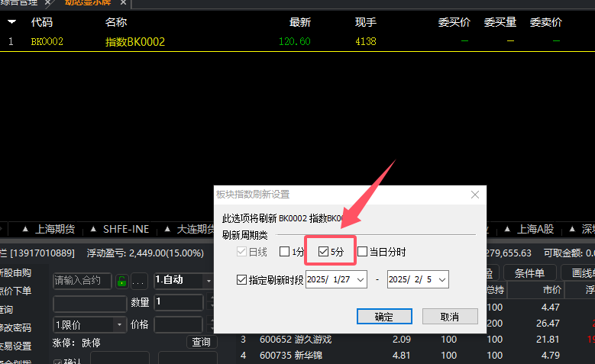Click the 现手 value 4138
Image resolution: width=595 pixels, height=364 pixels.
point(366,41)
